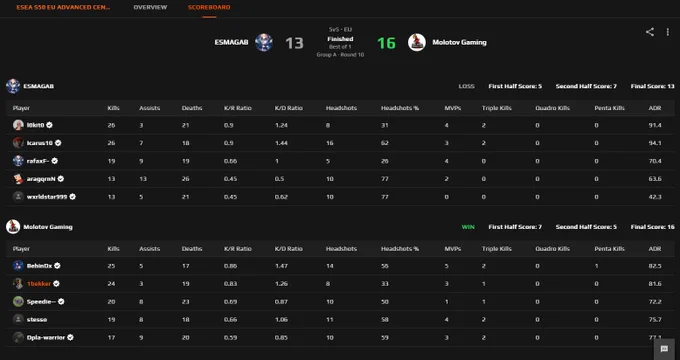Click BehinDx's player avatar

[x=18, y=265]
